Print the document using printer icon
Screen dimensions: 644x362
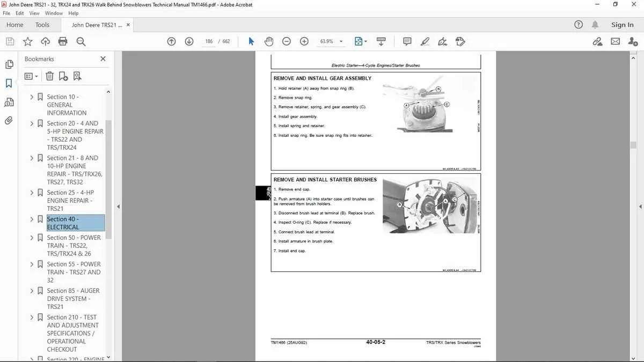63,41
